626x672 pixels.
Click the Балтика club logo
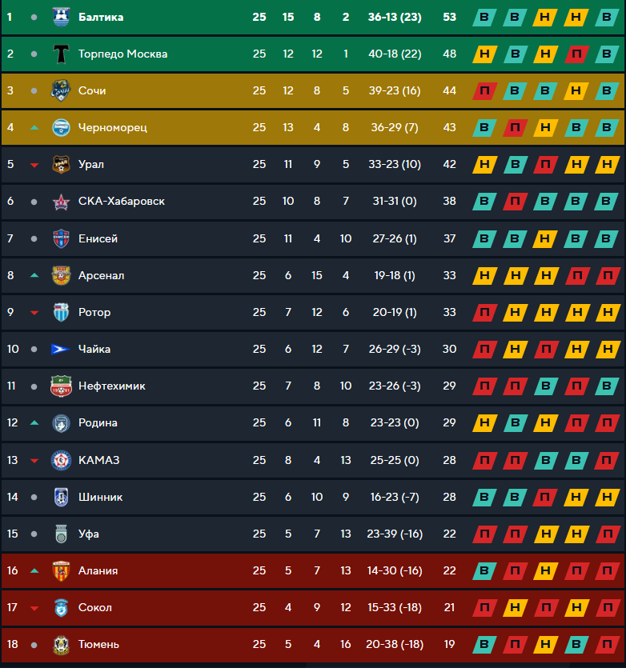click(61, 17)
